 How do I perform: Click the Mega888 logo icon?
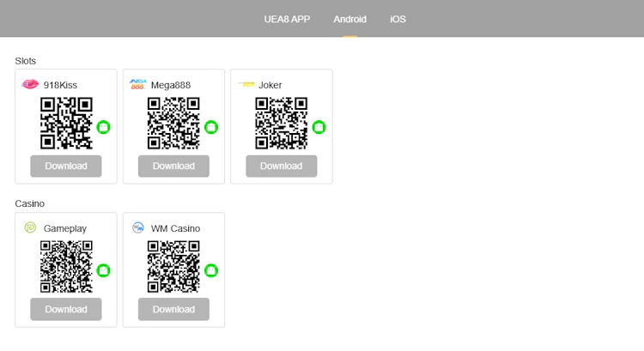point(137,84)
